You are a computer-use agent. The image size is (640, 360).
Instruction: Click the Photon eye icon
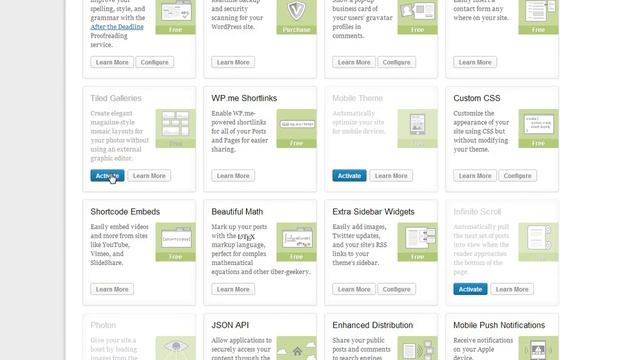pos(176,348)
